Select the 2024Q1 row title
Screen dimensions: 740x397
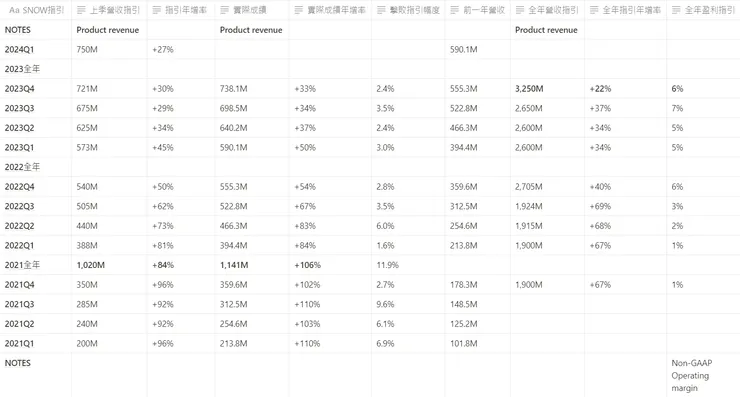click(x=19, y=50)
